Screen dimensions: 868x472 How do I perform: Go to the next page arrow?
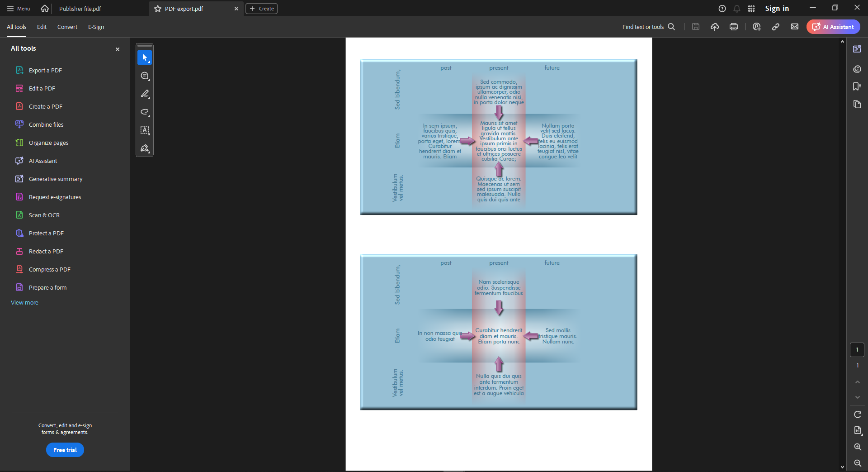[x=857, y=397]
